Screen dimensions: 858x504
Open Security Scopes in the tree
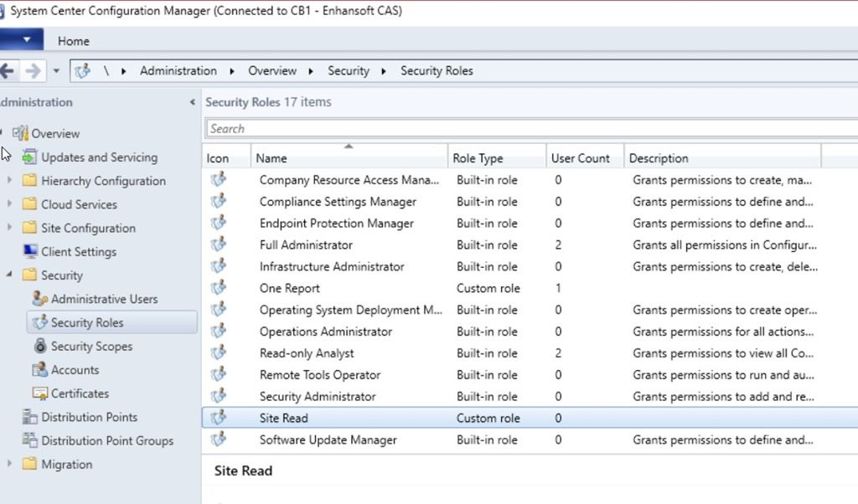92,346
